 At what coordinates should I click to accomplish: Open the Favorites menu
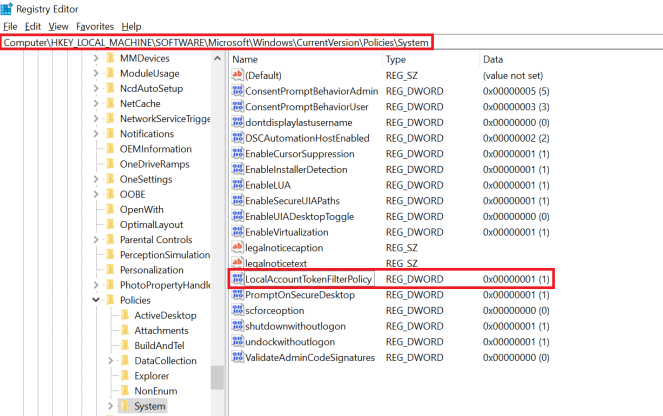tap(95, 26)
